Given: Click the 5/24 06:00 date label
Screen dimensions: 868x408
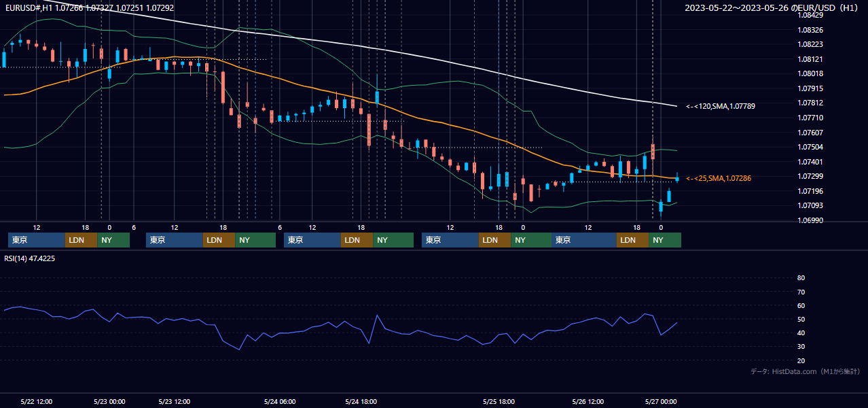Looking at the screenshot, I should click(x=280, y=401).
